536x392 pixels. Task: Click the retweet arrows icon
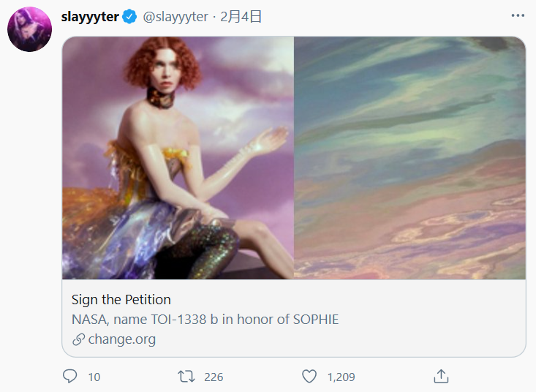pos(186,377)
